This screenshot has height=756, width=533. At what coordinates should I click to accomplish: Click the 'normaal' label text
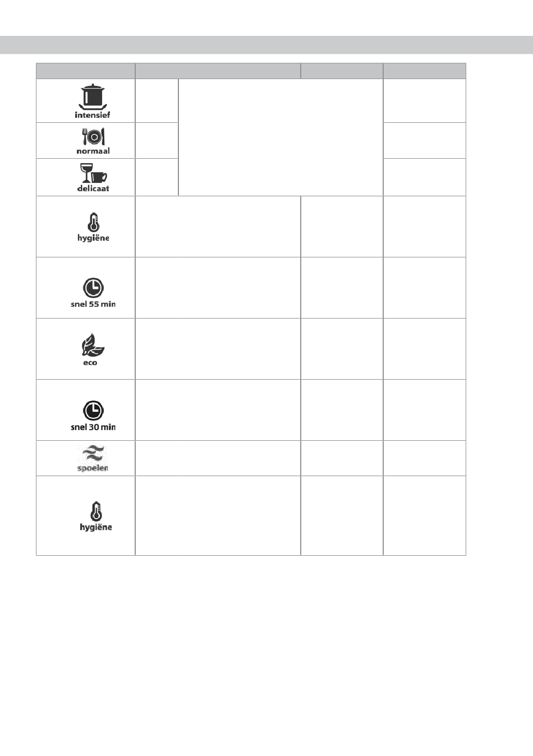[93, 151]
